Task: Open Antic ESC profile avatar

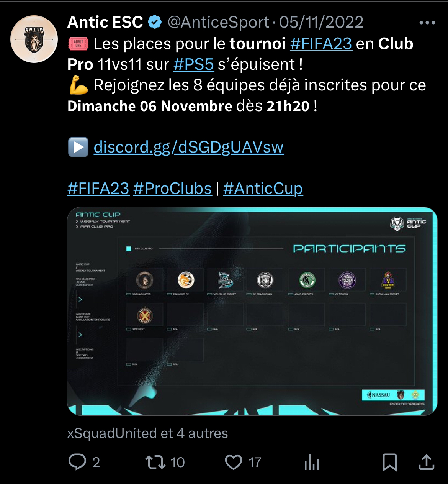Action: tap(34, 39)
